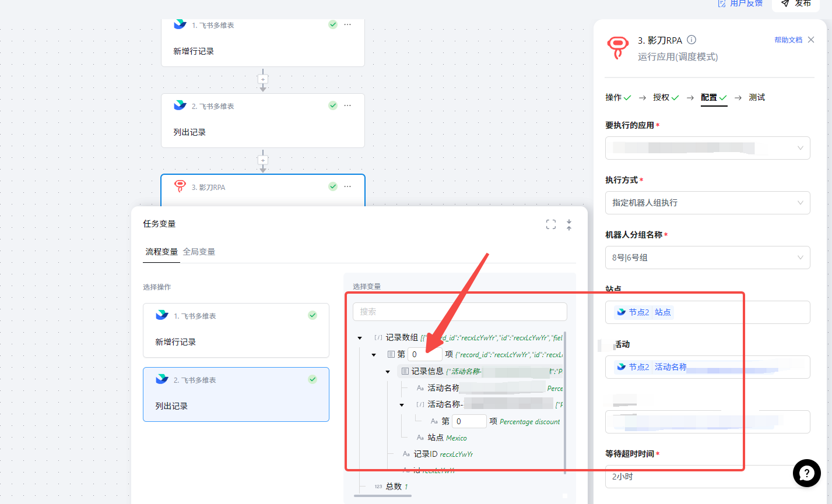Click the index box under 活动名称- array
This screenshot has height=504, width=832.
click(469, 421)
